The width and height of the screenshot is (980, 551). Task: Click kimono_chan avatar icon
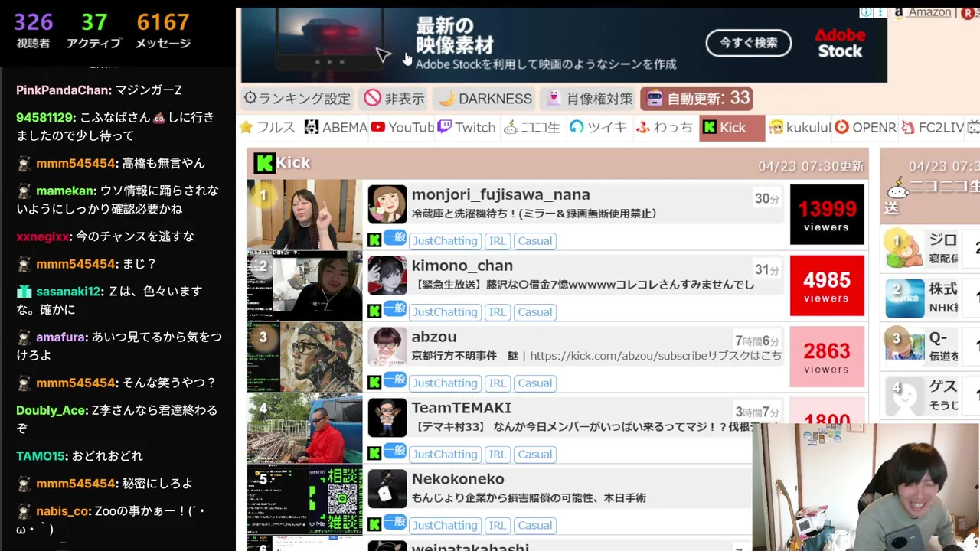pos(387,275)
